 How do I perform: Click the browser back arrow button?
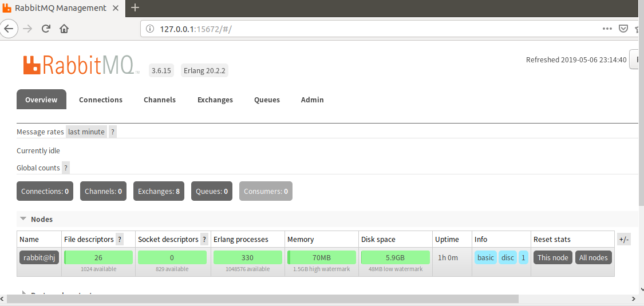pyautogui.click(x=8, y=29)
